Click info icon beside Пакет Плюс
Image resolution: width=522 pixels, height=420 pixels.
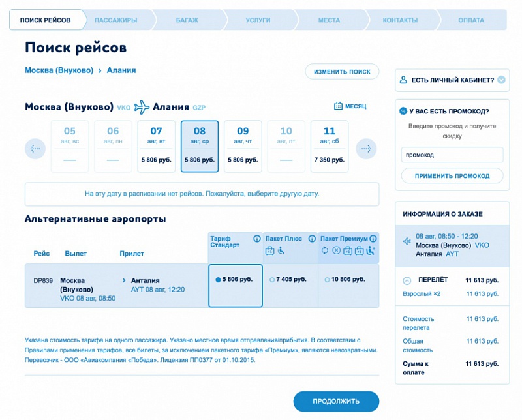(x=312, y=239)
